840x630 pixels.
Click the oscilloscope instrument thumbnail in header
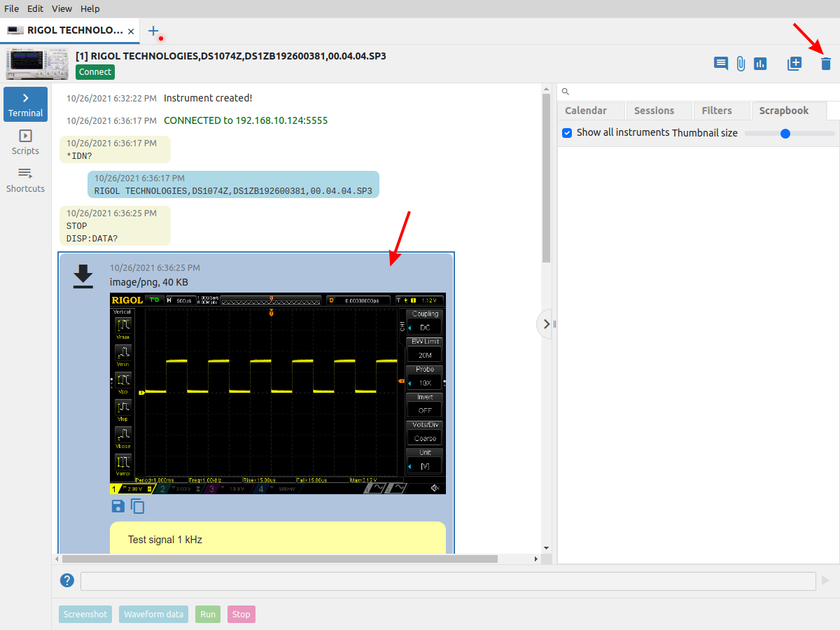click(38, 64)
